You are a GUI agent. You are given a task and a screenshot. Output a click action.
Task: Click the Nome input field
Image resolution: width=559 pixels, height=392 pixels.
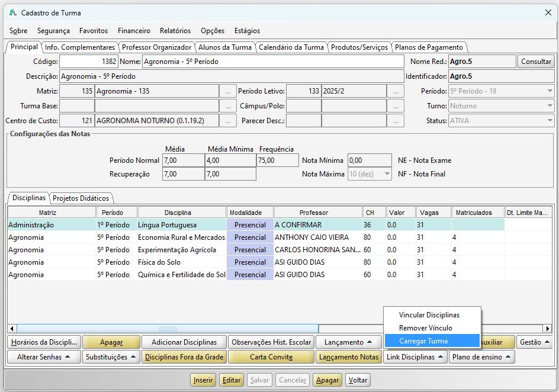tap(273, 62)
